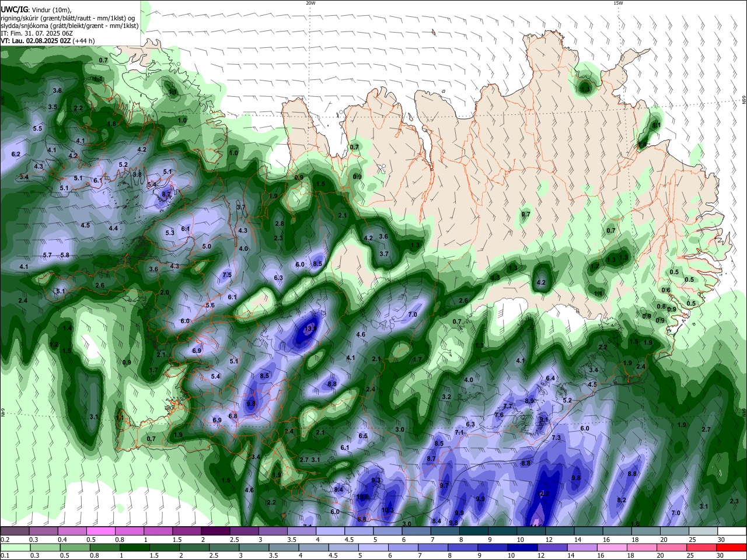The height and width of the screenshot is (560, 747).
Task: Click the 20W longitude label
Action: point(310,3)
